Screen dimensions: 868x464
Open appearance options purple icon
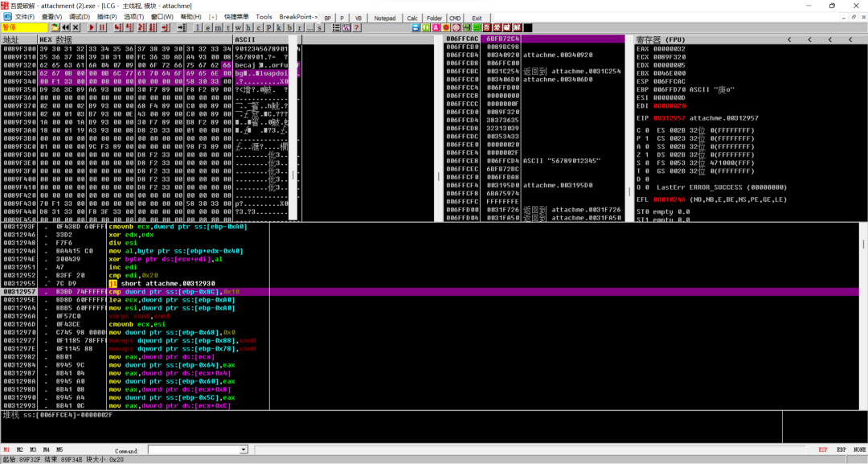(x=346, y=27)
